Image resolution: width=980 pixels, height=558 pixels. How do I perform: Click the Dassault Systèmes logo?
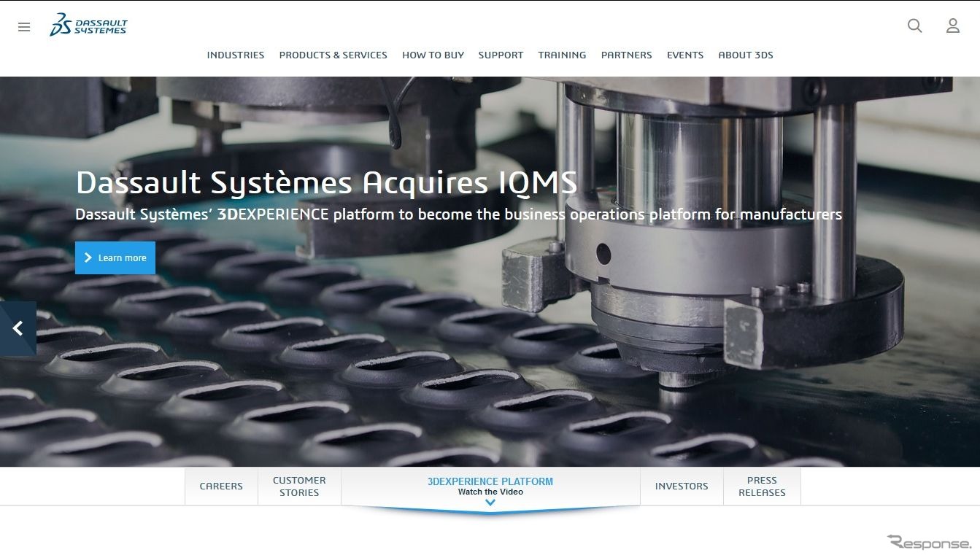tap(88, 25)
